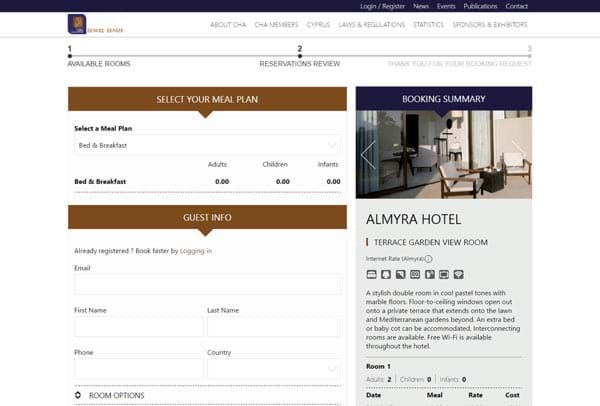Viewport: 600px width, 406px height.
Task: Expand the Room Options section icon
Action: coord(78,395)
